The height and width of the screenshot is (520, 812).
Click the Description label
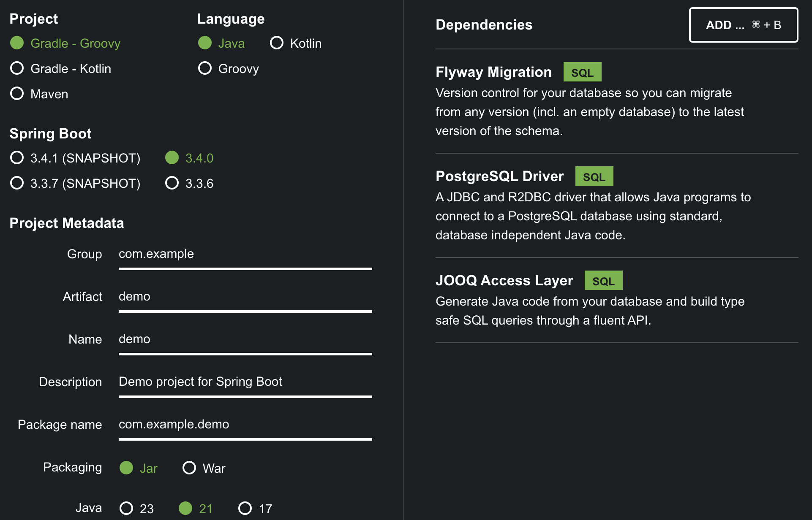(70, 382)
